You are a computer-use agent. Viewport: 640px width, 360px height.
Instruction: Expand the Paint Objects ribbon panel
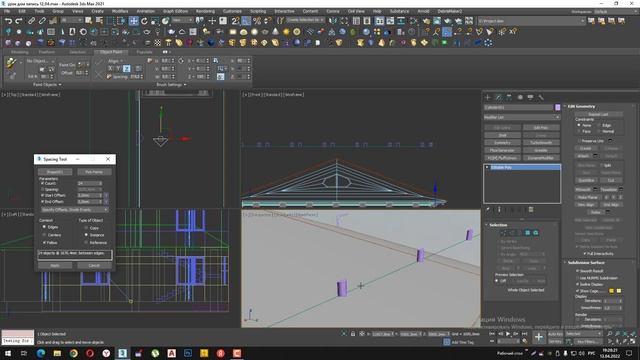coord(47,84)
